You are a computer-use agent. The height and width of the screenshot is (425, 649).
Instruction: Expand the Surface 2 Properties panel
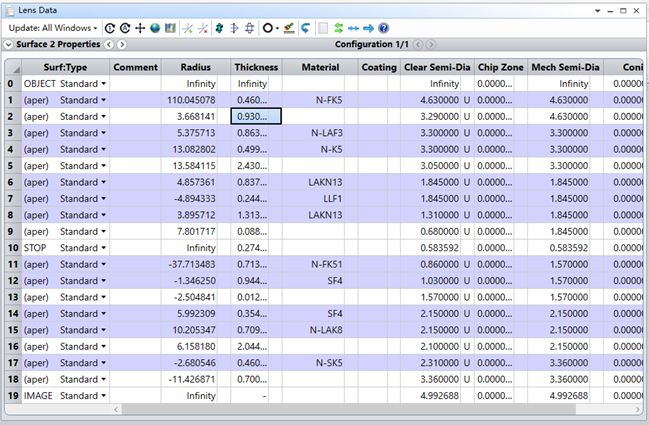point(9,45)
